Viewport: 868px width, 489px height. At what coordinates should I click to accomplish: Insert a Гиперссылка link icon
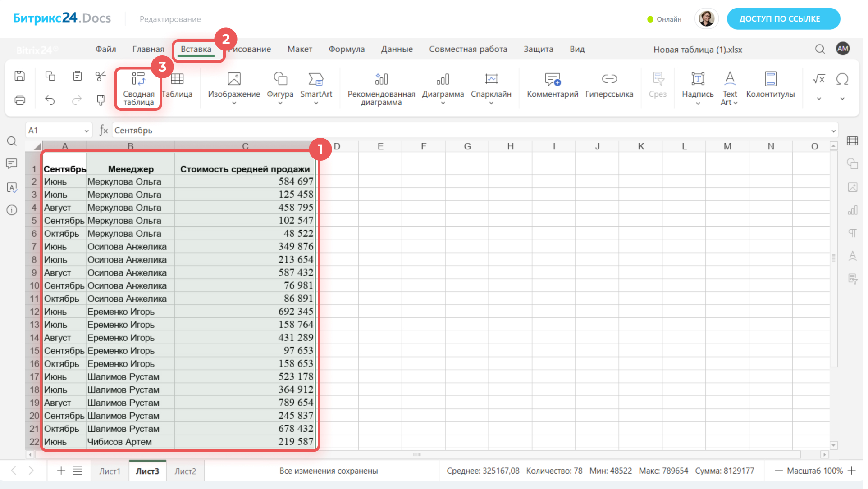609,80
